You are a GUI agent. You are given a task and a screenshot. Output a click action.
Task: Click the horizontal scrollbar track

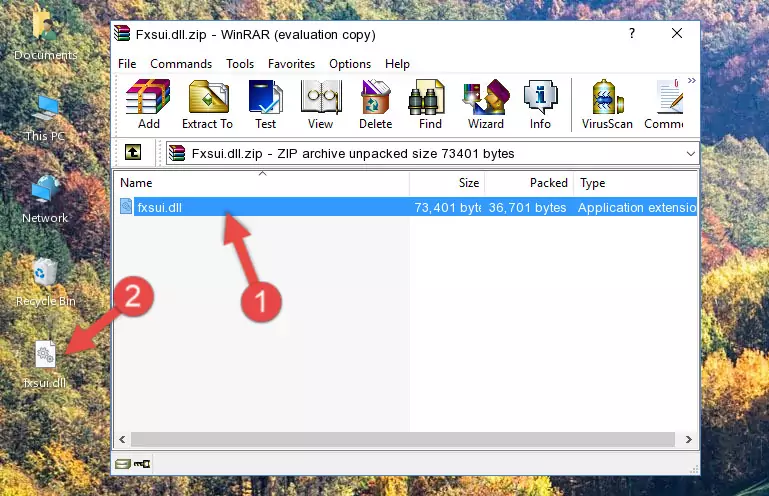[403, 440]
